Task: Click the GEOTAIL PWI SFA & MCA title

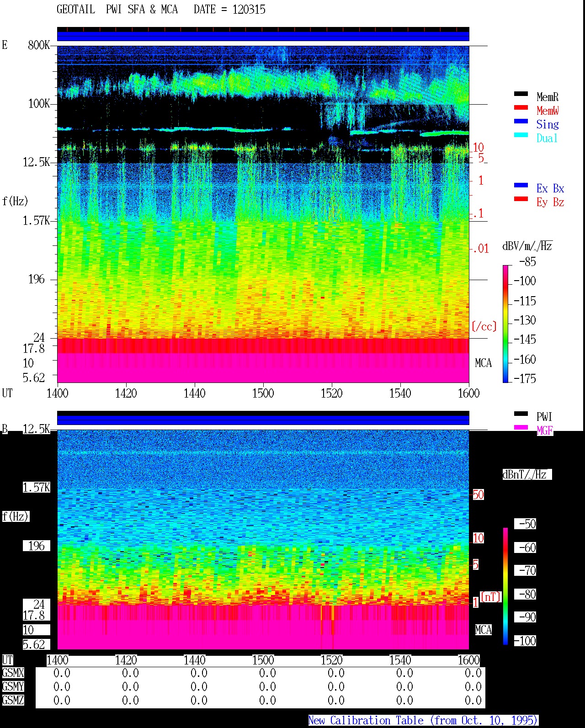Action: (x=161, y=10)
